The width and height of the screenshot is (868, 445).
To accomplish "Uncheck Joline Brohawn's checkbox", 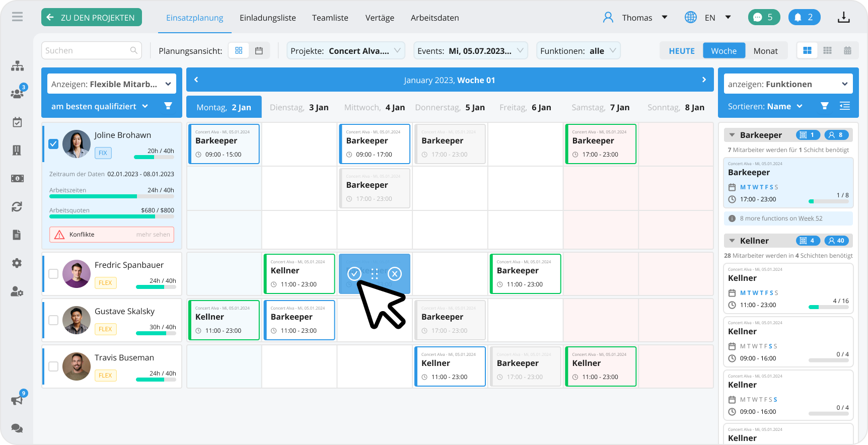I will click(53, 144).
